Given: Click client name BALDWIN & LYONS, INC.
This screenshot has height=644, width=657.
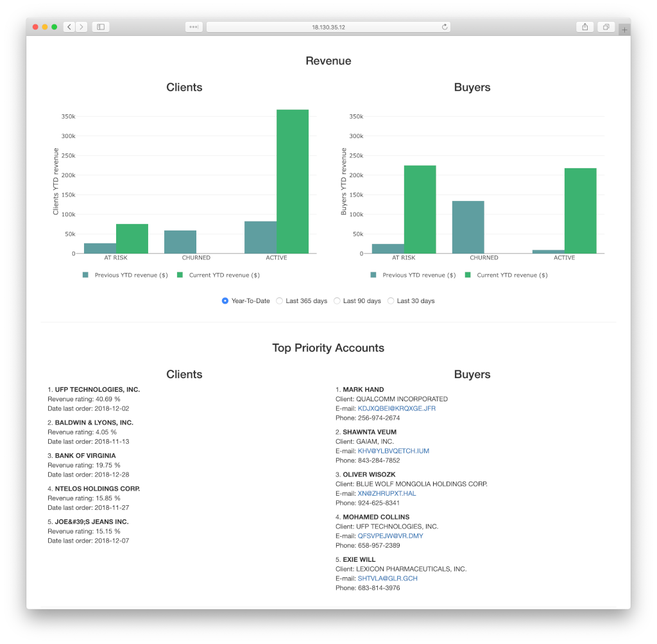Looking at the screenshot, I should pos(94,422).
